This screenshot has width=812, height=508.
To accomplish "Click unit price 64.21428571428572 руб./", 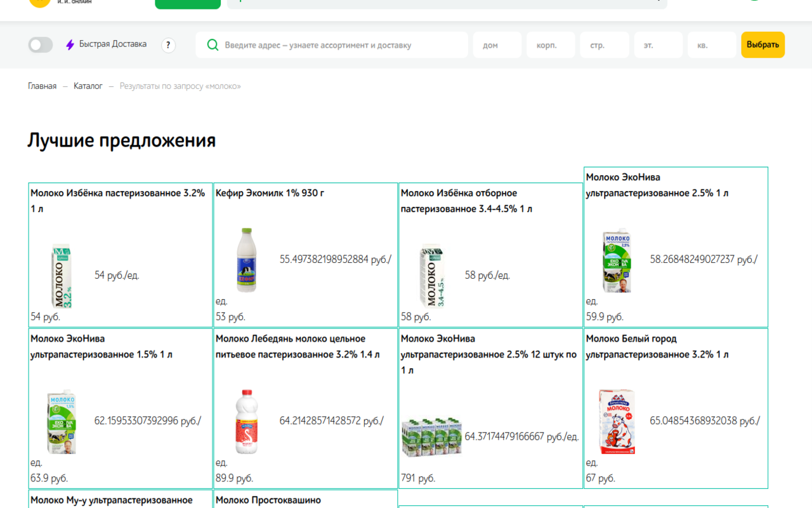I will (x=332, y=421).
